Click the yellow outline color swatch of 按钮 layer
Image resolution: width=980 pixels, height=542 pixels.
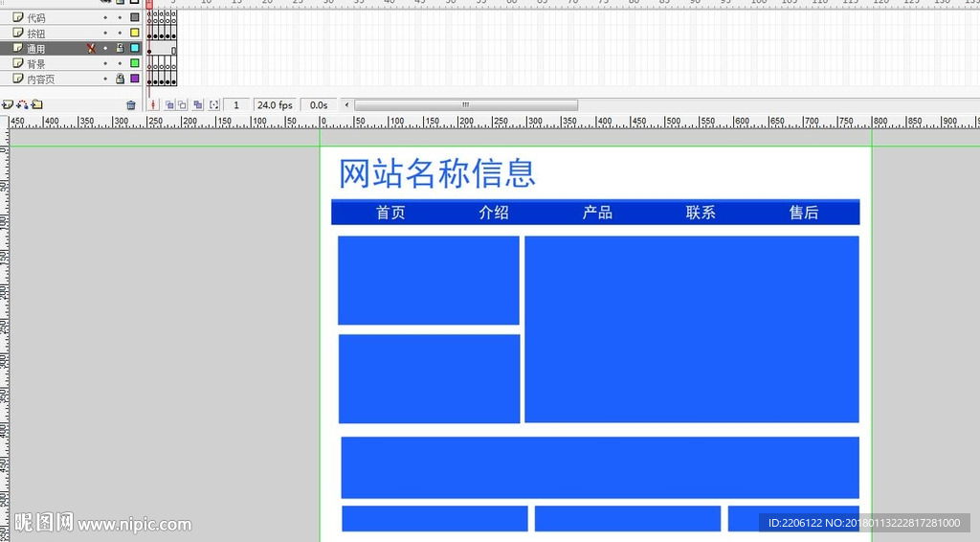pyautogui.click(x=134, y=33)
